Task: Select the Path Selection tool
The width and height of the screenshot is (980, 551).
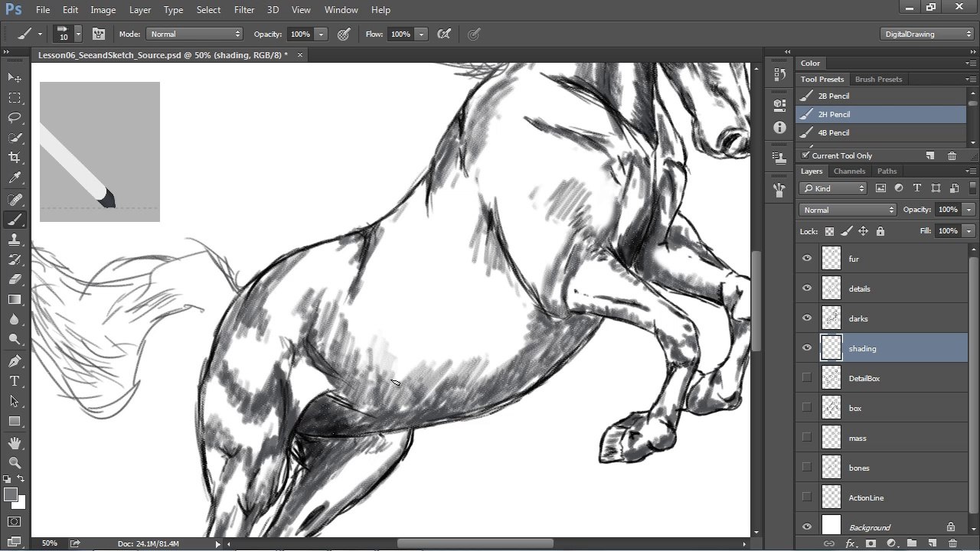Action: (15, 400)
